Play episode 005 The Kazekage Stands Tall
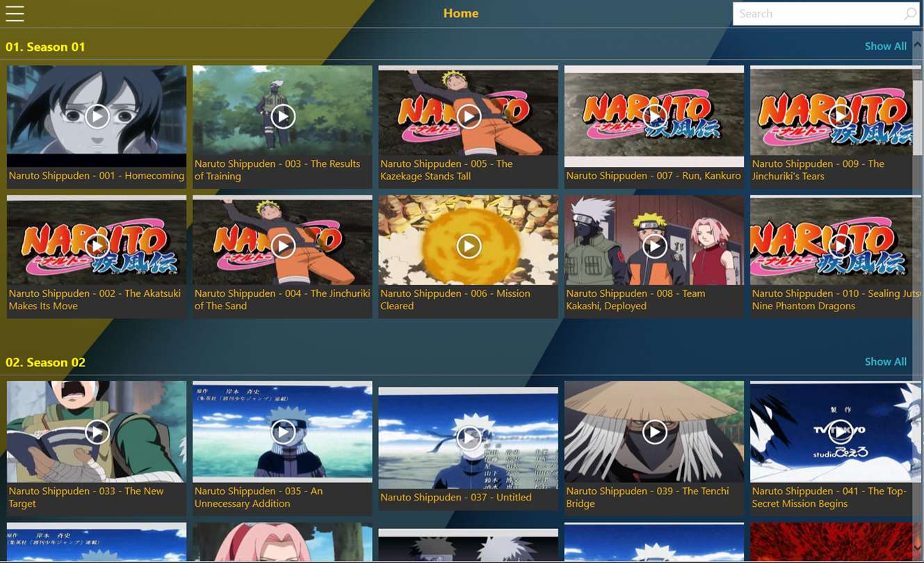Image resolution: width=924 pixels, height=563 pixels. tap(469, 116)
